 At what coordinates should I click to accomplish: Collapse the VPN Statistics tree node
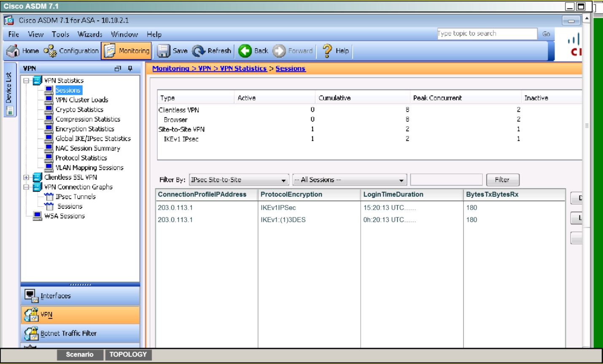(26, 81)
